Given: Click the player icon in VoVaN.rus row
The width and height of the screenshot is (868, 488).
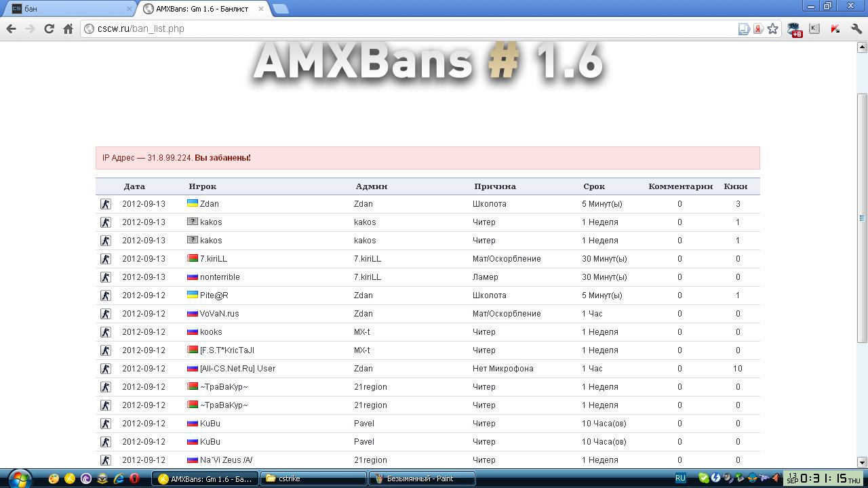Looking at the screenshot, I should coord(105,313).
